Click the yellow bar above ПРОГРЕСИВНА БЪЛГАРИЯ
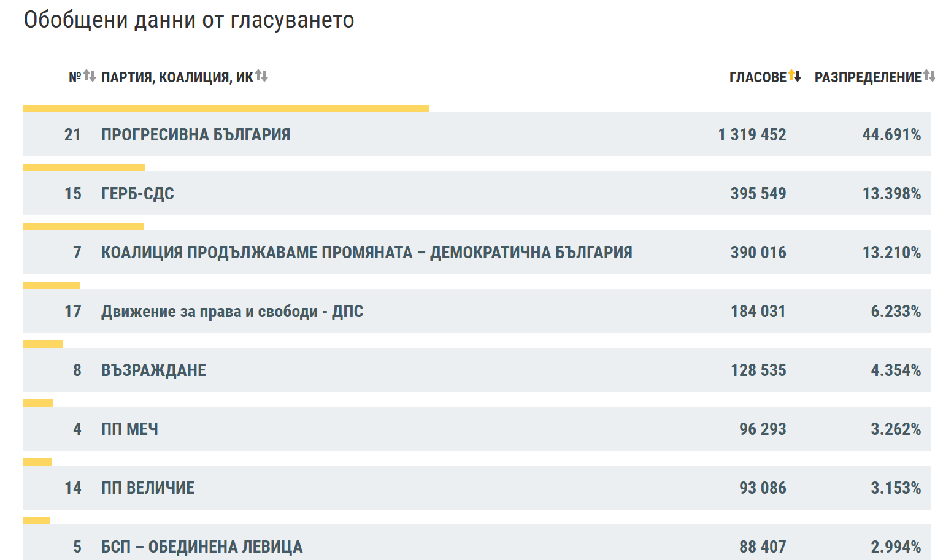 (x=226, y=109)
